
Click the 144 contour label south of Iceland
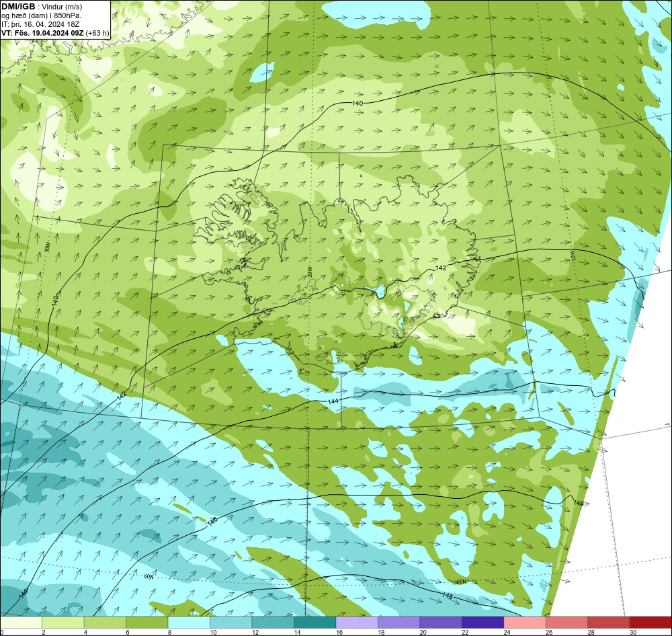(x=333, y=401)
